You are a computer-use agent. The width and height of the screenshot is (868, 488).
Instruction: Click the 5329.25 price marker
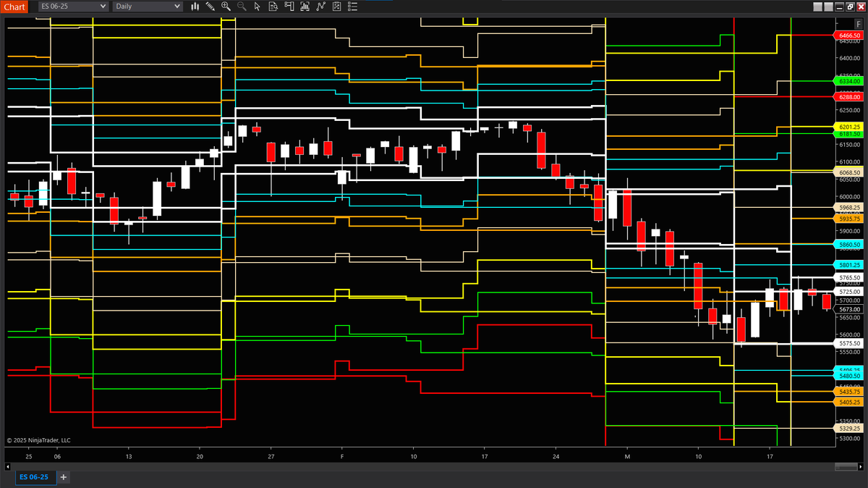point(848,428)
